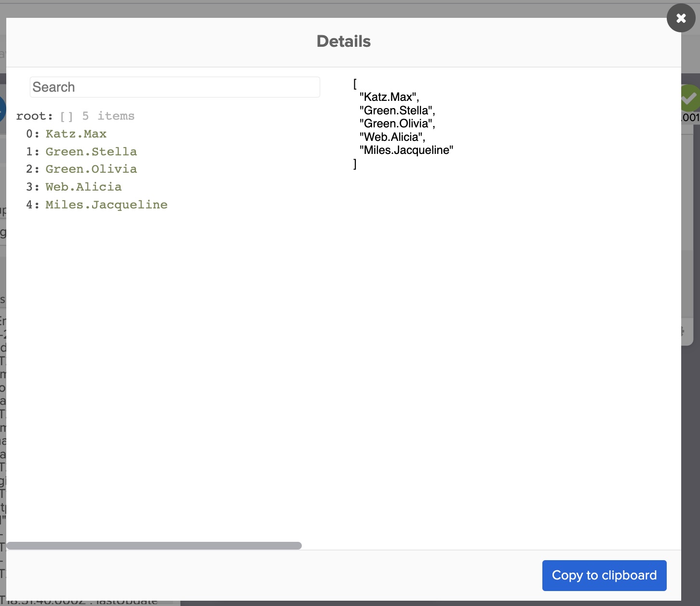Click the green checkmark status icon
The height and width of the screenshot is (606, 700).
(x=690, y=98)
